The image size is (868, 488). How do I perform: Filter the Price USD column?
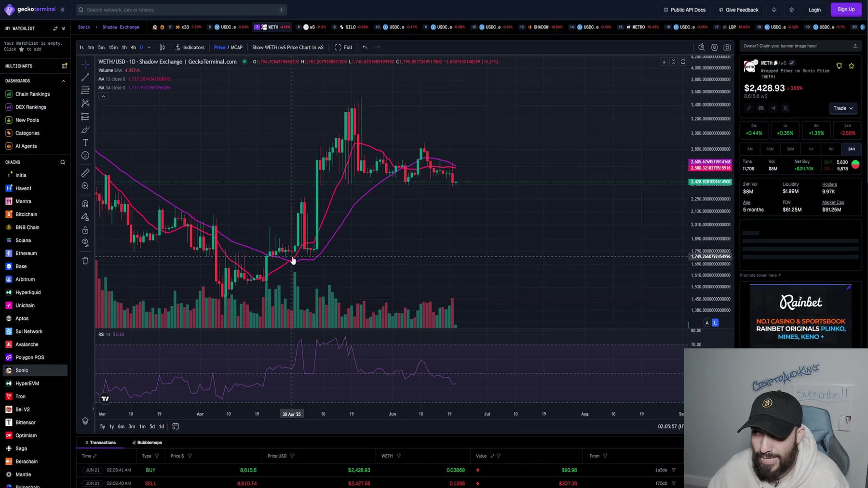click(292, 456)
